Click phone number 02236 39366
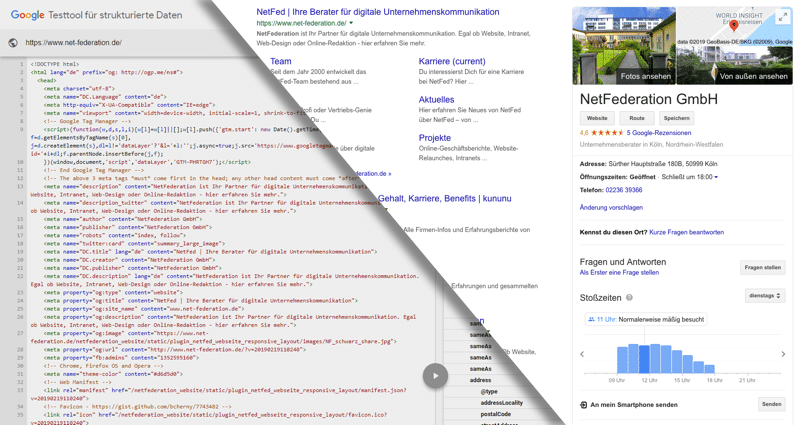800x425 pixels. pyautogui.click(x=623, y=190)
